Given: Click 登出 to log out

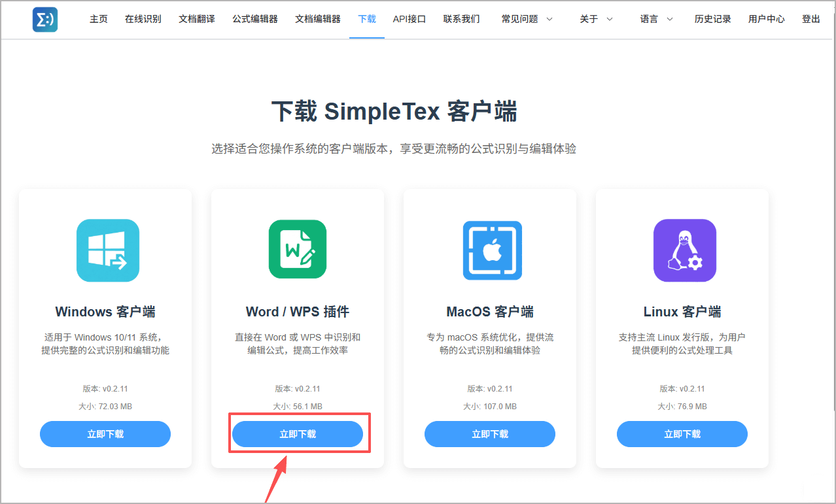Looking at the screenshot, I should coord(810,19).
